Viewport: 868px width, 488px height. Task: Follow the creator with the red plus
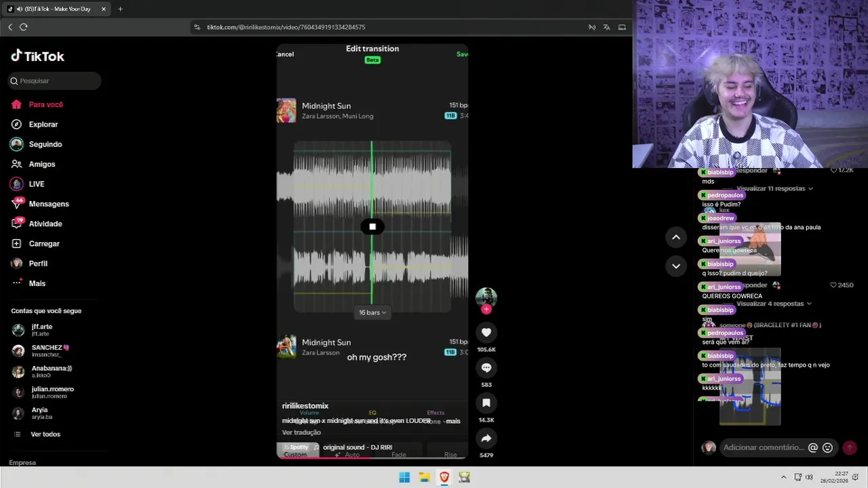(486, 309)
